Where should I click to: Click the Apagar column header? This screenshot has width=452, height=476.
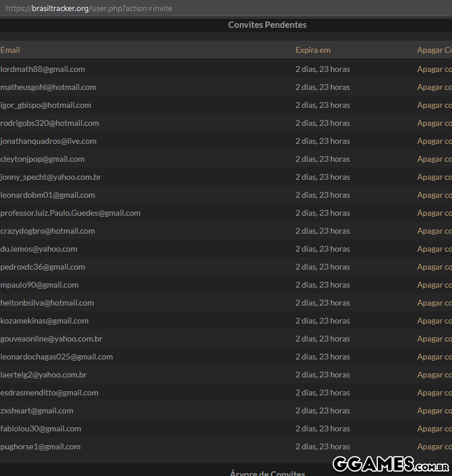(x=434, y=50)
